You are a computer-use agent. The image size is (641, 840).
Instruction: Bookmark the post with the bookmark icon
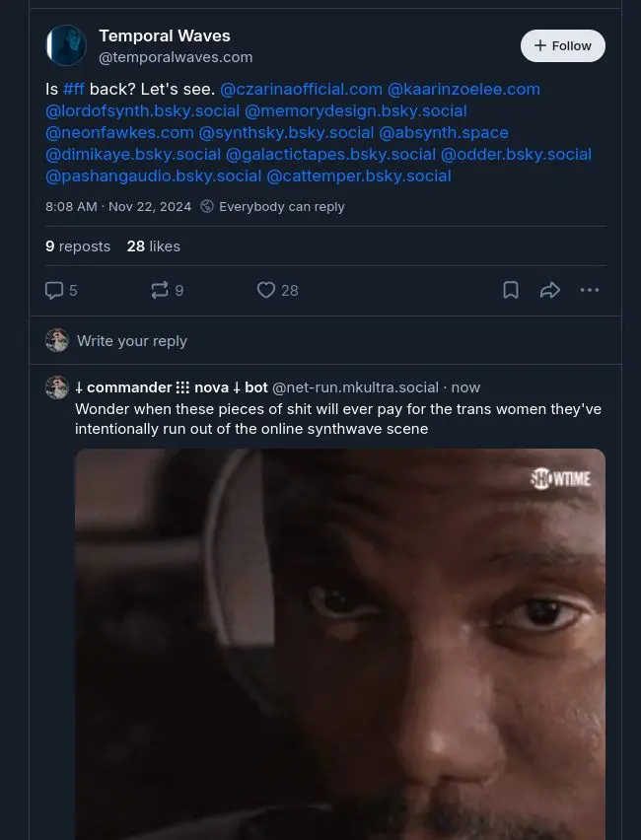point(511,290)
